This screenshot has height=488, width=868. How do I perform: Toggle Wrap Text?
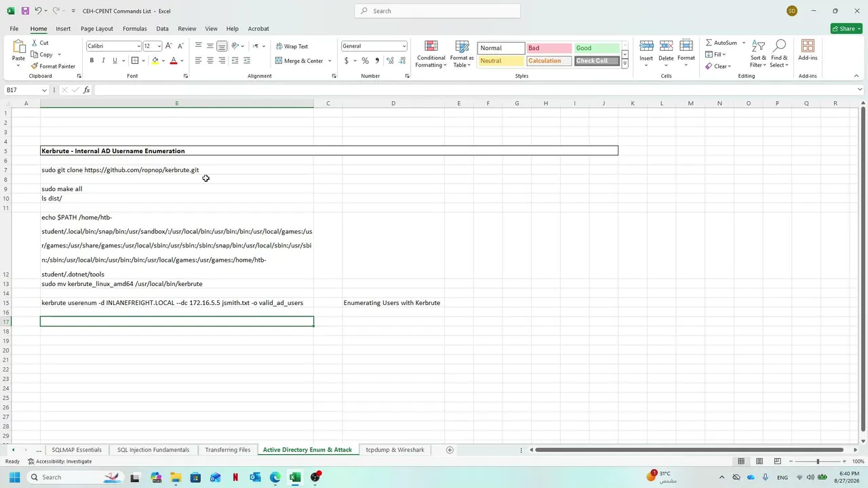pyautogui.click(x=292, y=46)
